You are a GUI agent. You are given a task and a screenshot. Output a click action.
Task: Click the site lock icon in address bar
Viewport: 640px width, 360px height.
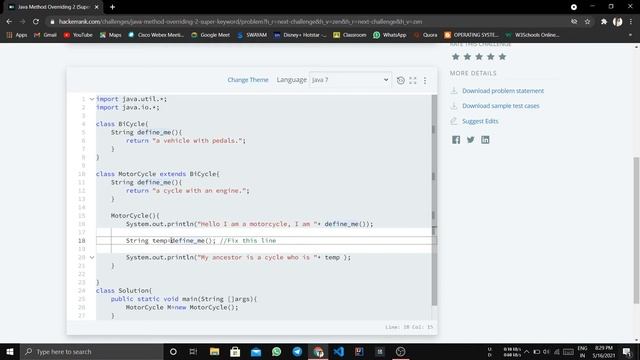52,22
